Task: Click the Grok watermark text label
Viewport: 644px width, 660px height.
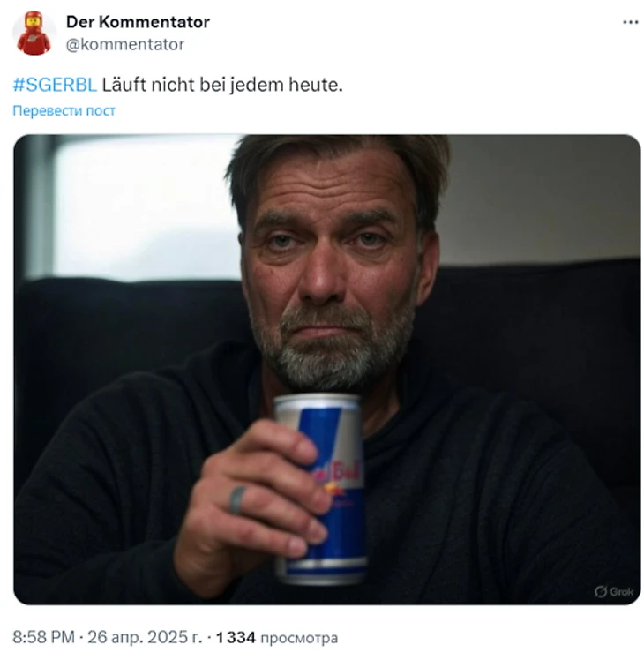Action: click(x=622, y=592)
